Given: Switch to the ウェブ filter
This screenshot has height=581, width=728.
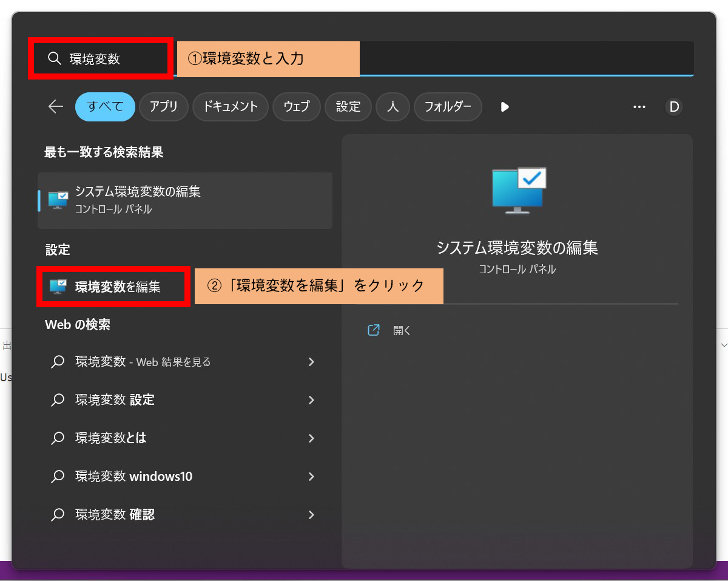Looking at the screenshot, I should (297, 106).
